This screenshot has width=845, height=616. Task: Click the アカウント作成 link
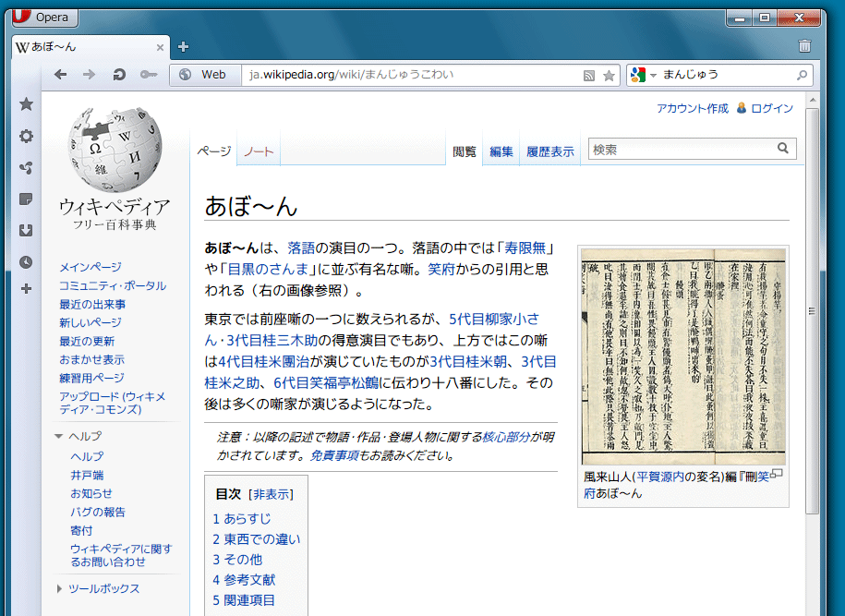click(x=693, y=108)
